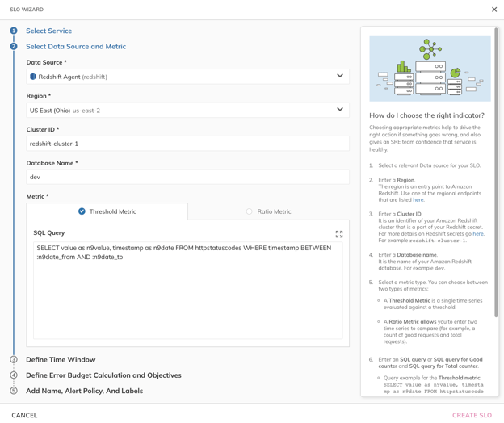Click the step 4 circle icon
This screenshot has height=423, width=504.
pos(14,375)
